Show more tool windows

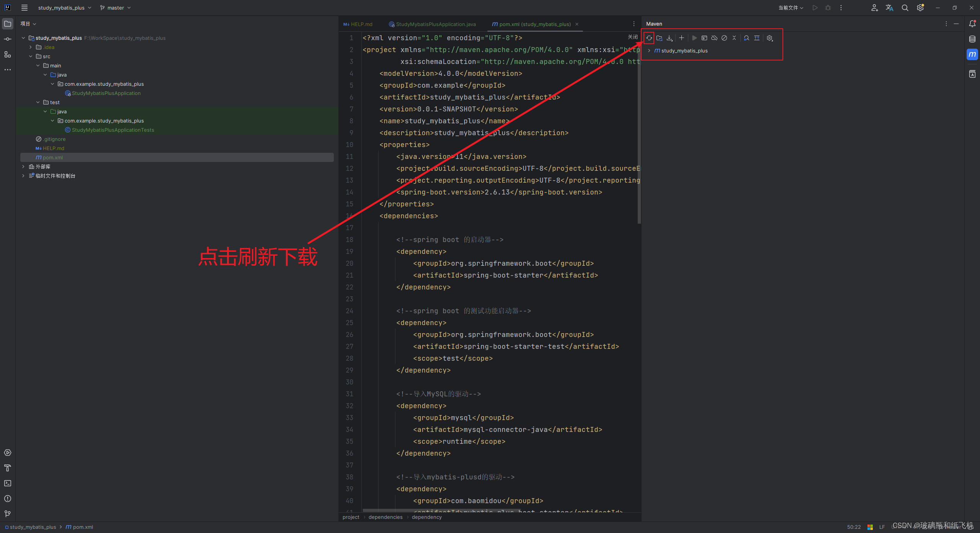pos(8,70)
